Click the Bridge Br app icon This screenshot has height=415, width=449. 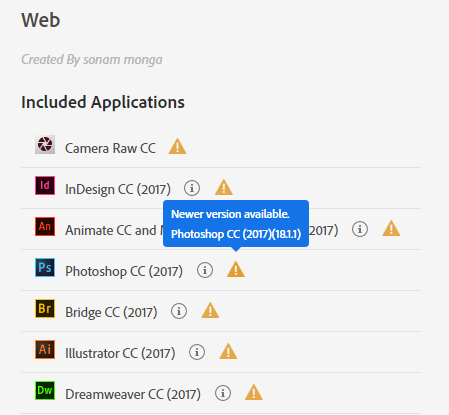[x=45, y=308]
